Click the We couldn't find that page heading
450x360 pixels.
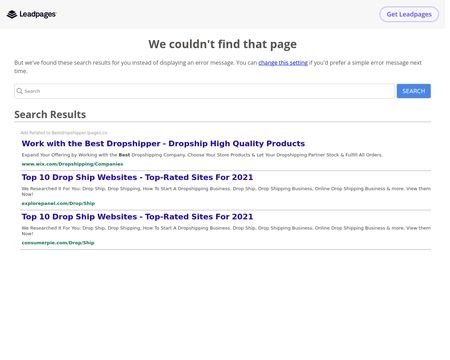click(222, 44)
